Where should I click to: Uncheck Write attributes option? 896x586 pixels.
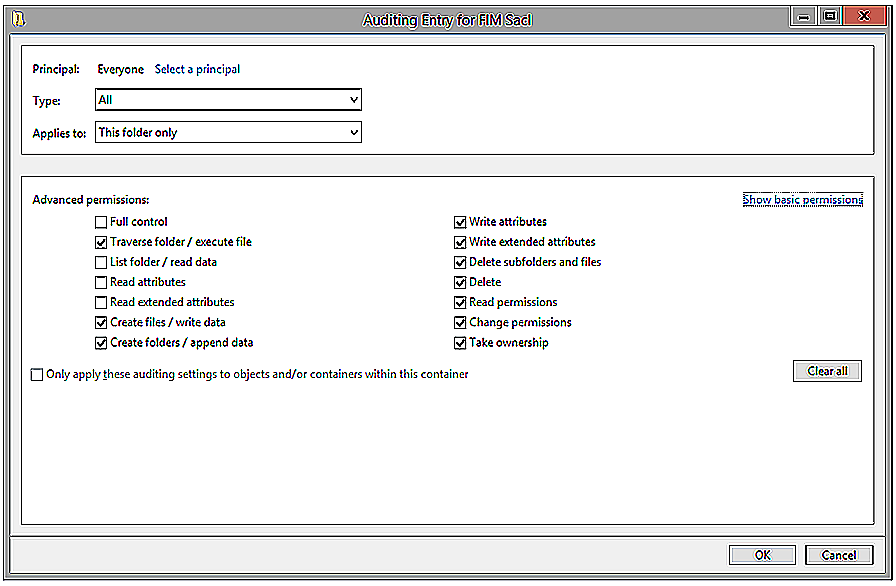(460, 222)
